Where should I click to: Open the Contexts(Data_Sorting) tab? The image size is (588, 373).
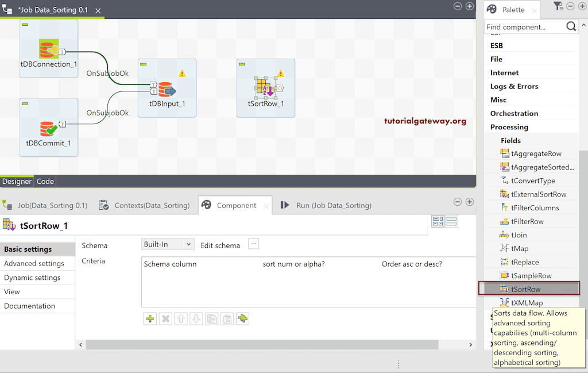pos(144,205)
